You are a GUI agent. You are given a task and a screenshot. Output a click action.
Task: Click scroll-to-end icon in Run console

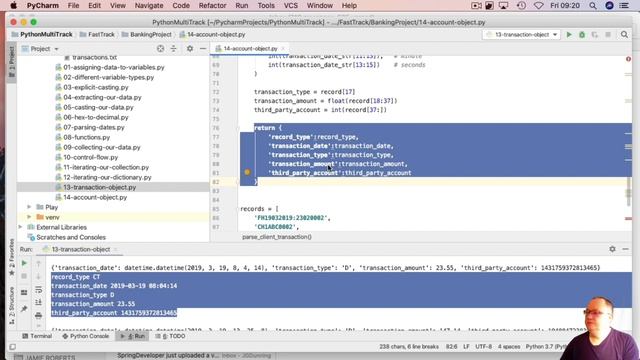coord(38,302)
